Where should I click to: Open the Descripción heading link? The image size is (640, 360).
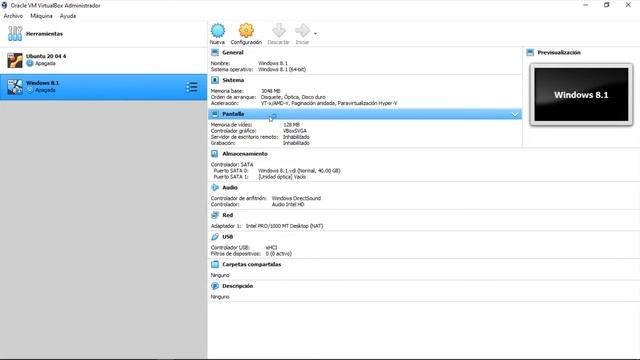tap(238, 286)
